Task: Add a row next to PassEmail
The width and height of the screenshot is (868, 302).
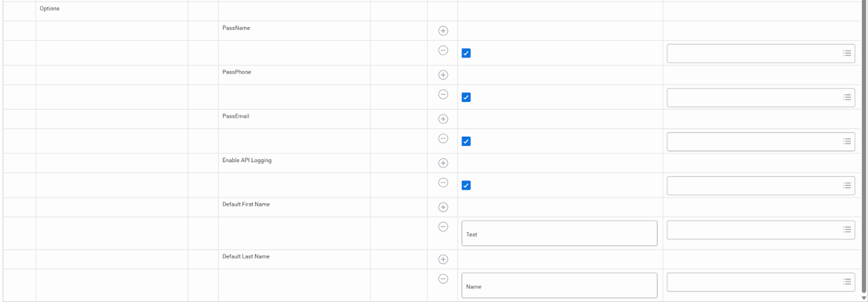Action: (x=443, y=119)
